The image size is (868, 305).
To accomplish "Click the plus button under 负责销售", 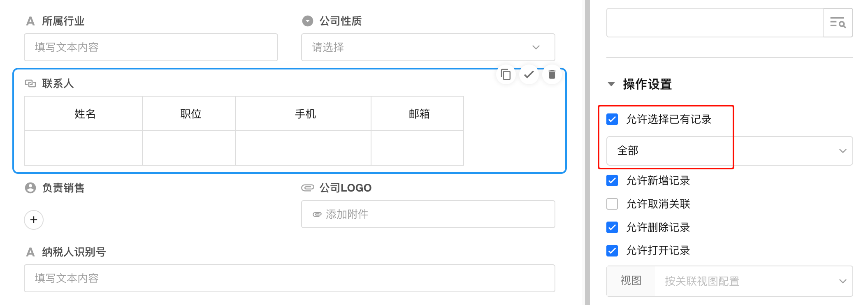I will (34, 220).
